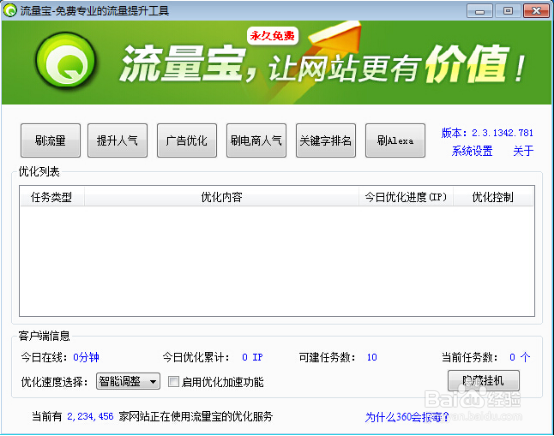
Task: Maximize the 流量宝 window
Action: [x=508, y=11]
